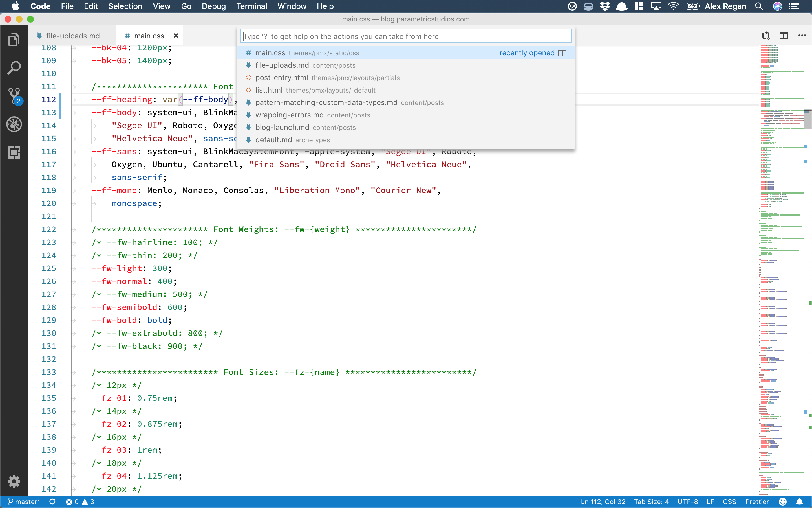Open the Manage gear icon

pos(14,481)
